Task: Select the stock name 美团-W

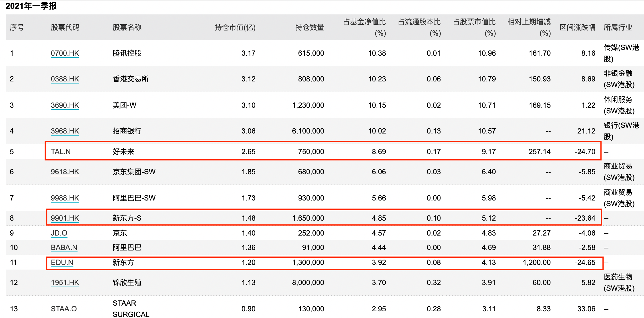Action: pyautogui.click(x=124, y=105)
